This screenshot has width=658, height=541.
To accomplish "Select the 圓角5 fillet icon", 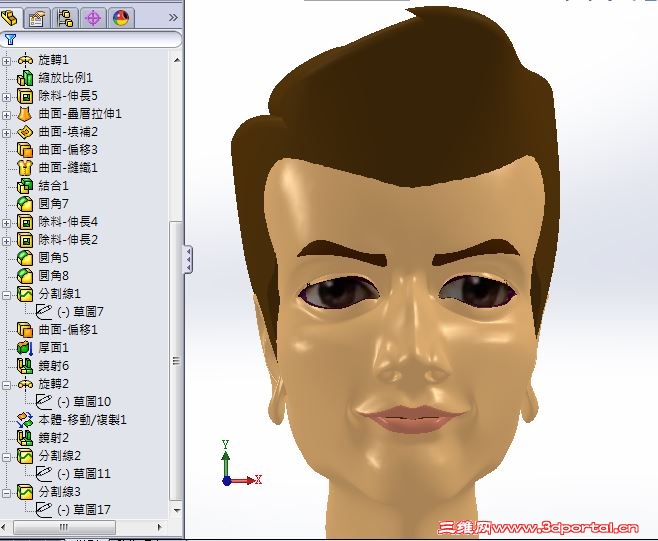I will point(25,258).
